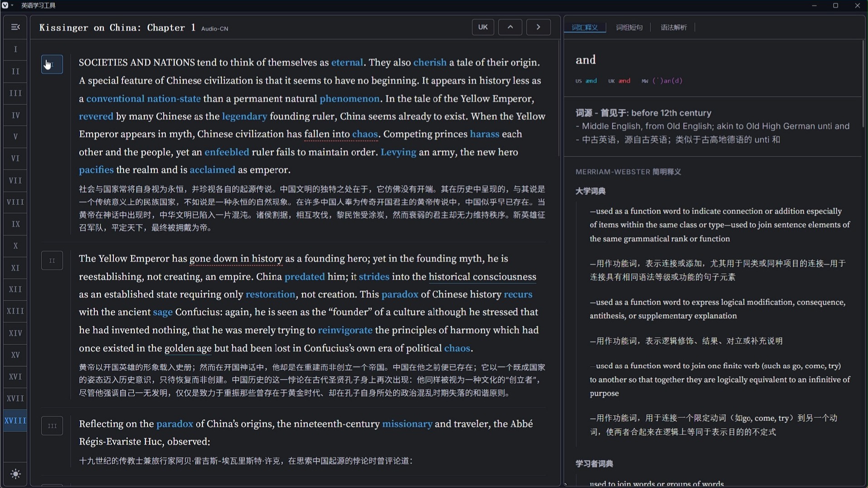Image resolution: width=868 pixels, height=488 pixels.
Task: Select chapter XIII in sidebar
Action: tap(15, 311)
